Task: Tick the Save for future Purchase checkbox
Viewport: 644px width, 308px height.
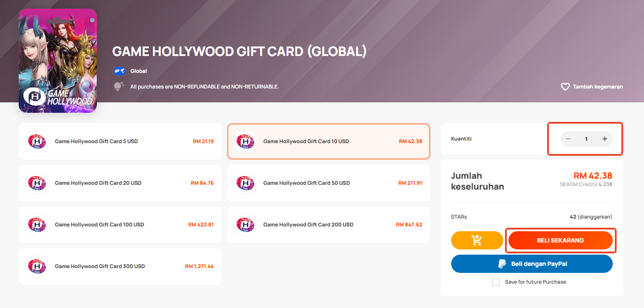Action: coord(496,282)
